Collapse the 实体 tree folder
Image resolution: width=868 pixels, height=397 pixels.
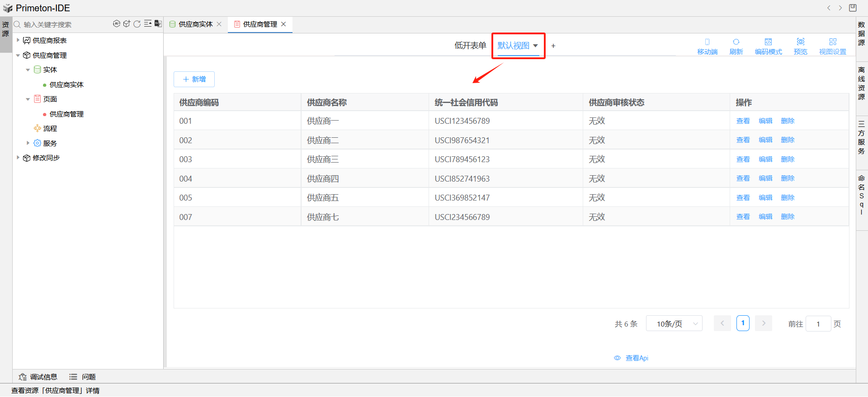tap(28, 70)
